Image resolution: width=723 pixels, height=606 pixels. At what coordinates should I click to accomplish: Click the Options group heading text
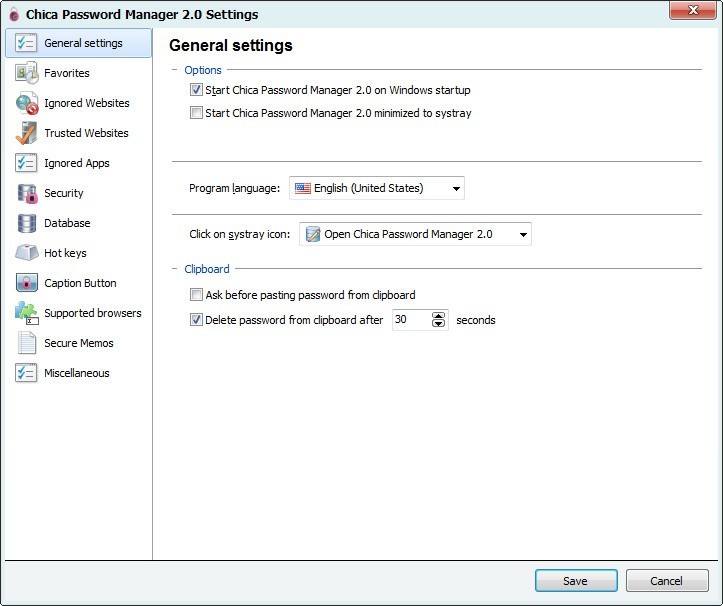[203, 70]
